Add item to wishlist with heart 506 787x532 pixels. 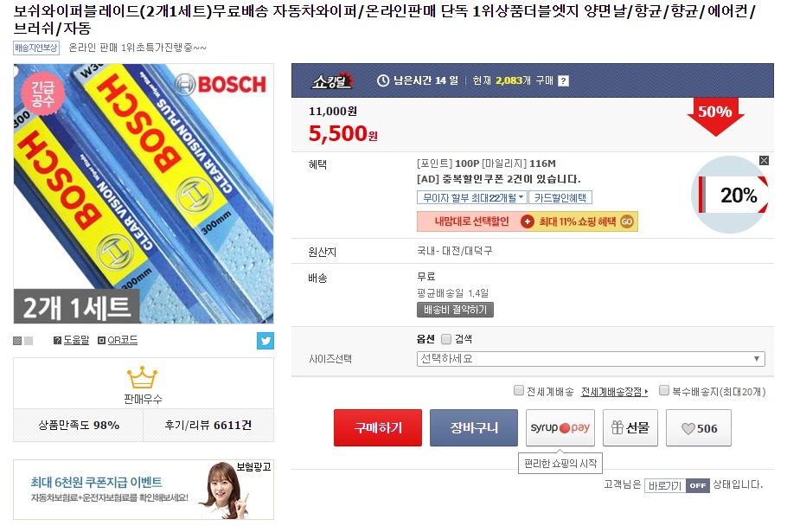[699, 428]
